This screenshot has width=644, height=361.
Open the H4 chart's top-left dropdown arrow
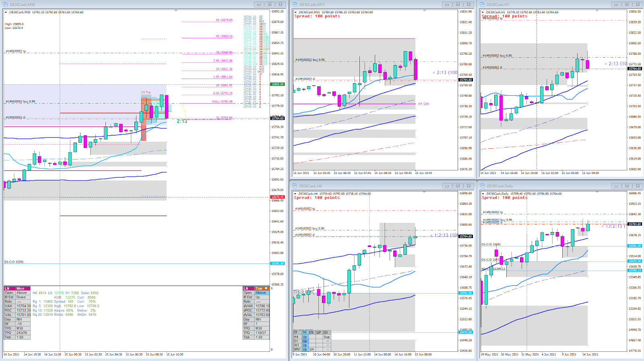tap(295, 194)
